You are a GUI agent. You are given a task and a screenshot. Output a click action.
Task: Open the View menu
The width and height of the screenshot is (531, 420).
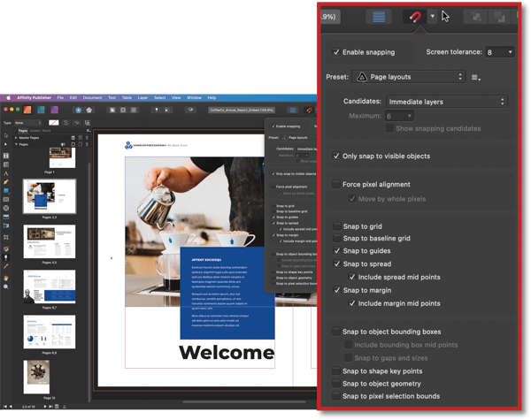[176, 98]
